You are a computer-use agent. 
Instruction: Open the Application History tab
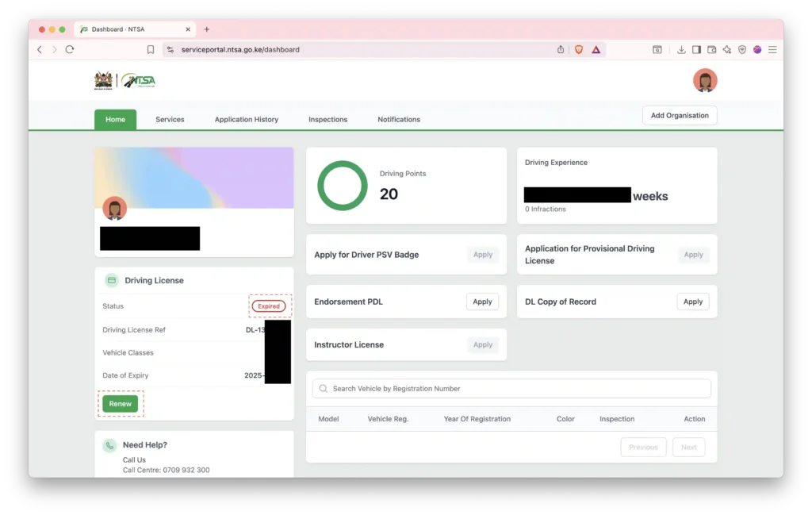click(246, 120)
